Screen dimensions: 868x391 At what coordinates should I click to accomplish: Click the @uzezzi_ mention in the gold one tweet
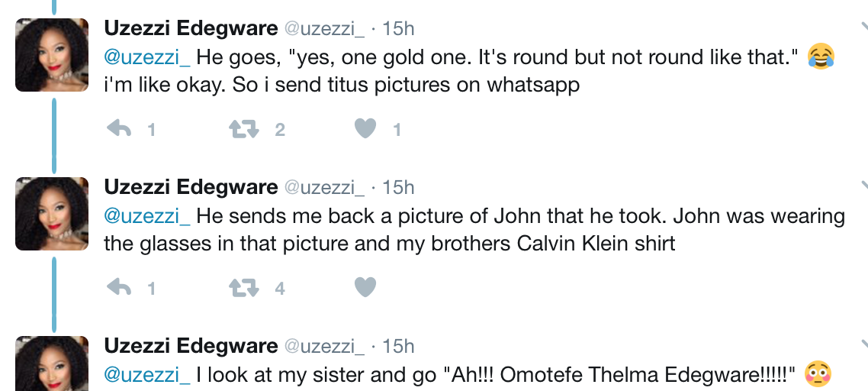click(146, 57)
